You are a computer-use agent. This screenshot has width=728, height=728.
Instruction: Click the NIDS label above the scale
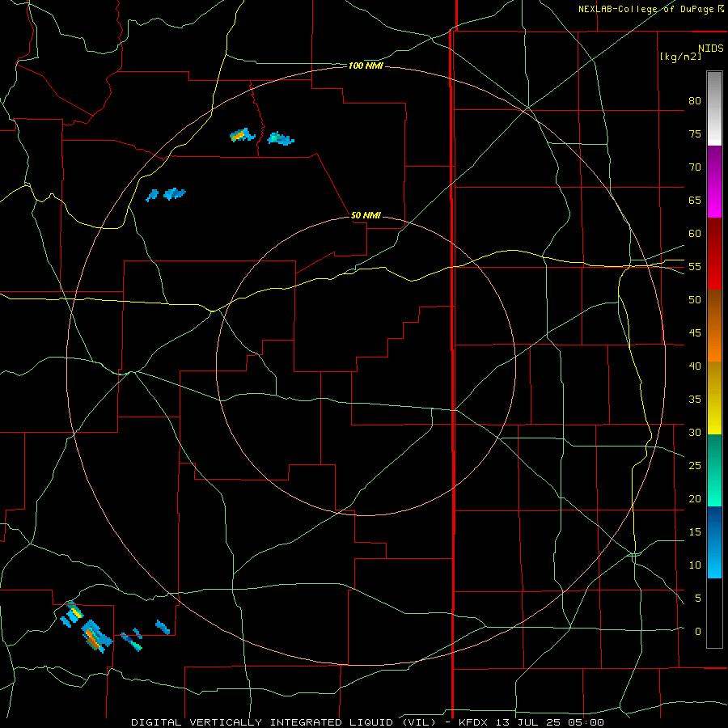710,48
